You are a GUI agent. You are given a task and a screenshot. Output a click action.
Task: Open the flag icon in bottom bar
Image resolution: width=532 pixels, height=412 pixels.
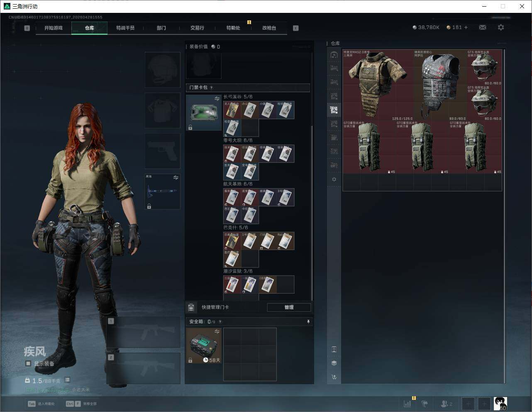tap(425, 403)
